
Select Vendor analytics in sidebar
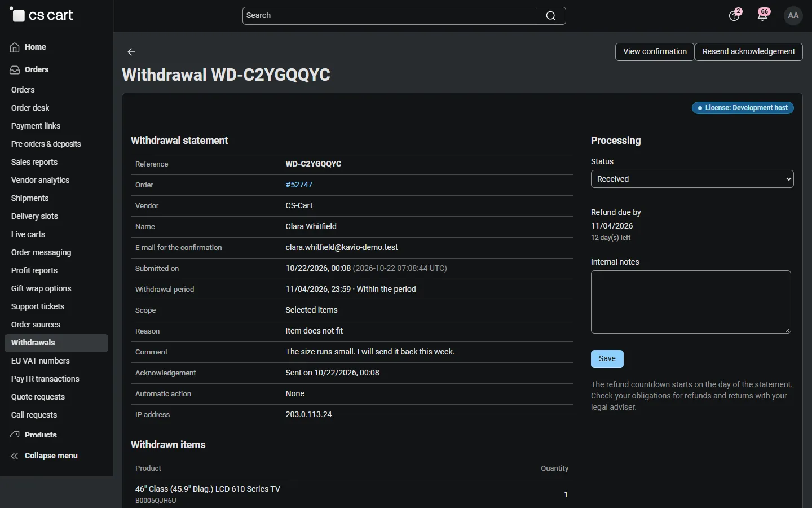pos(41,180)
